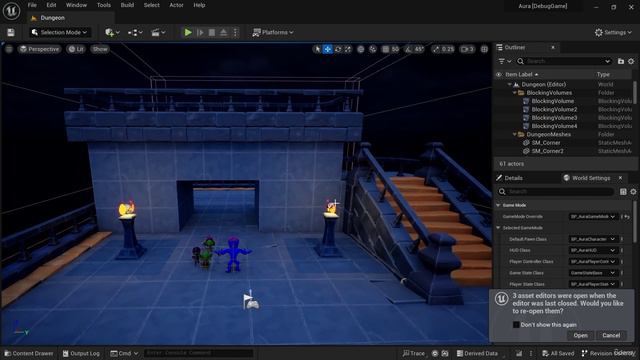Focus the Outliner search field
Viewport: 640px width, 360px height.
(564, 61)
